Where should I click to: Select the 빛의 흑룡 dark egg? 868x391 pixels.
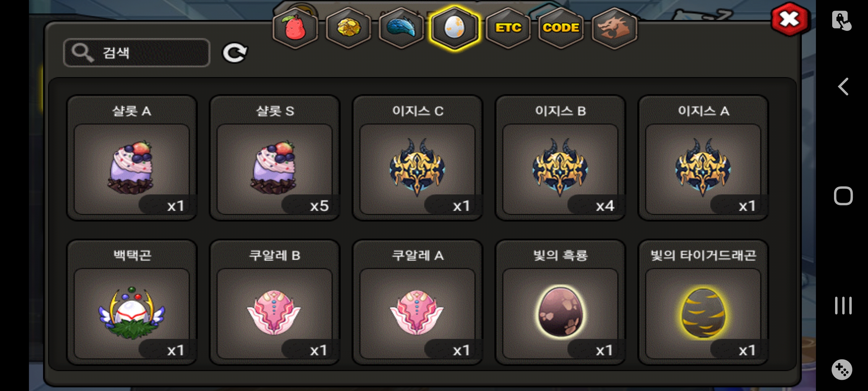click(560, 302)
